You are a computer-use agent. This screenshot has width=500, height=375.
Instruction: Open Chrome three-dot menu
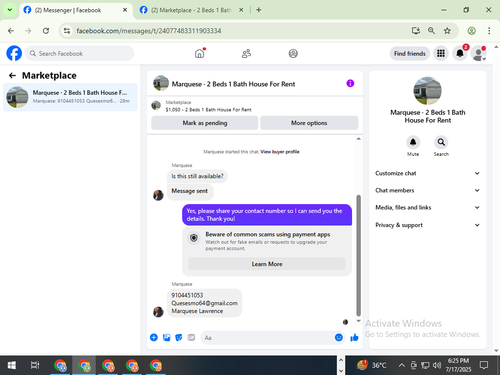pyautogui.click(x=489, y=31)
